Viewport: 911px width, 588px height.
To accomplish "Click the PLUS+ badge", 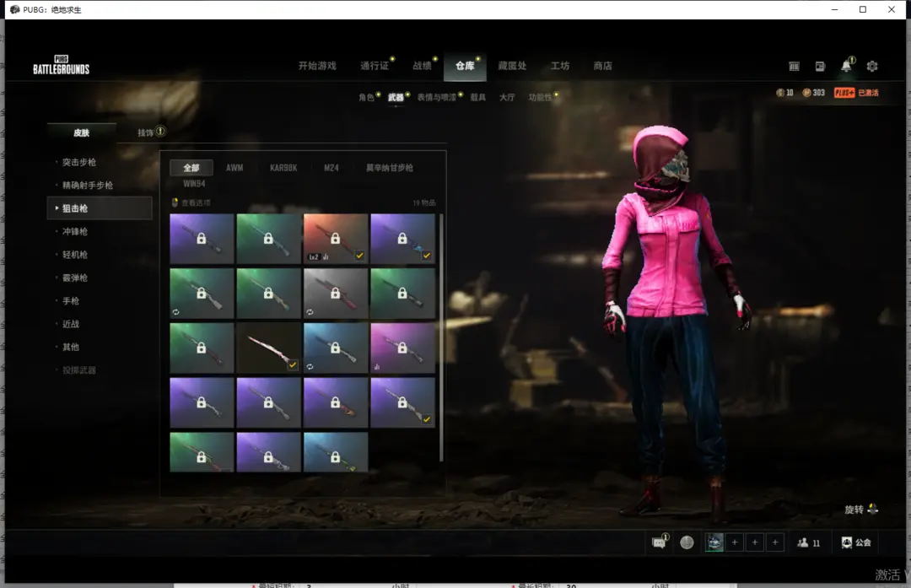I will 844,93.
